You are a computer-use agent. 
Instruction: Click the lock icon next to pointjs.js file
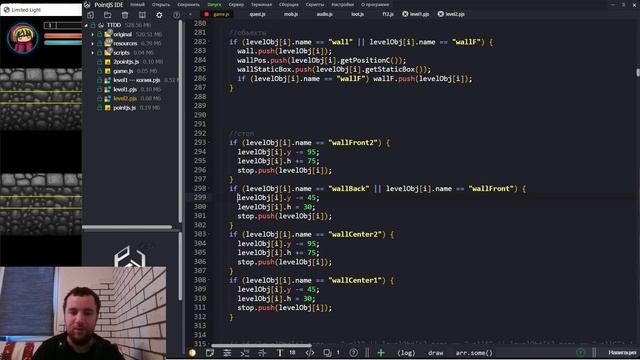click(100, 108)
